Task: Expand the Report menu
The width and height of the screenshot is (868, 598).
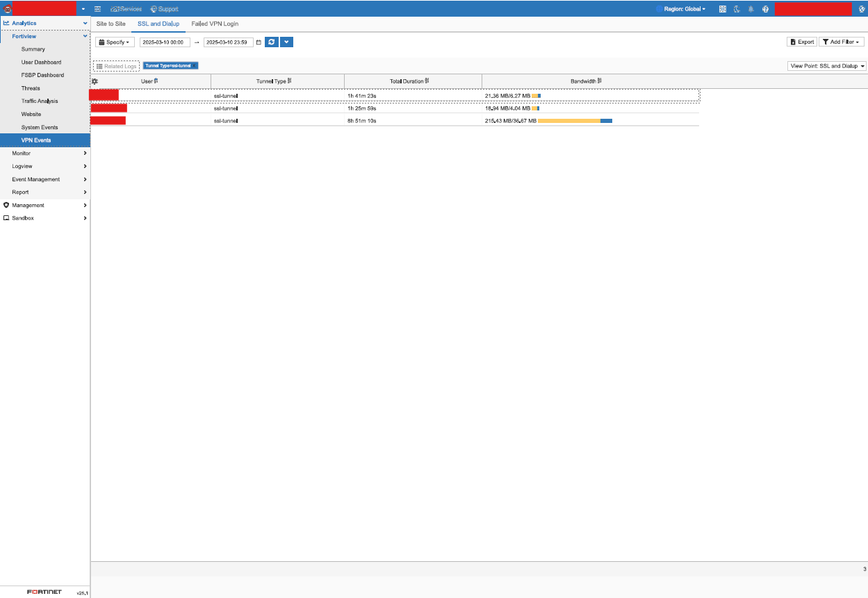Action: [45, 192]
